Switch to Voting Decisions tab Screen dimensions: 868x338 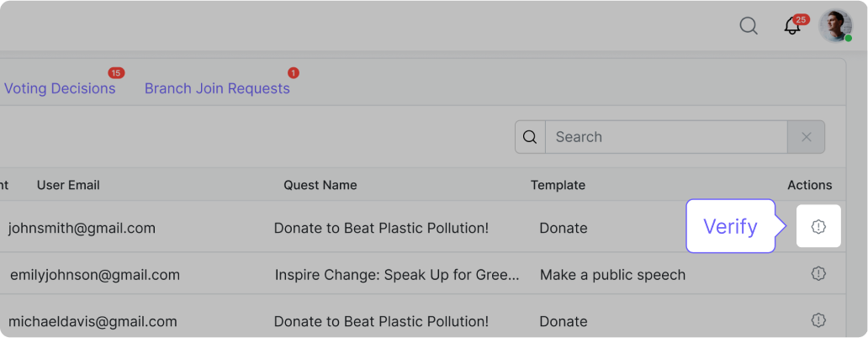click(x=60, y=88)
